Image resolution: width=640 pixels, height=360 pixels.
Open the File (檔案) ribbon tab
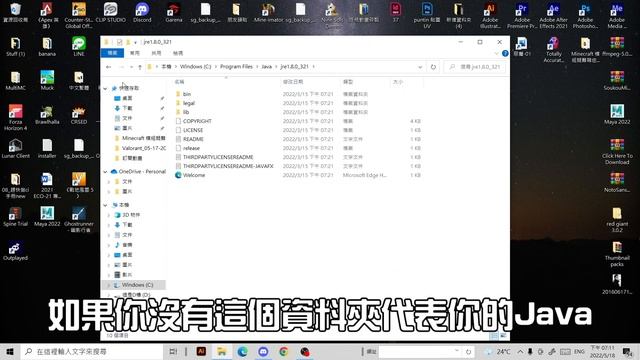(112, 53)
